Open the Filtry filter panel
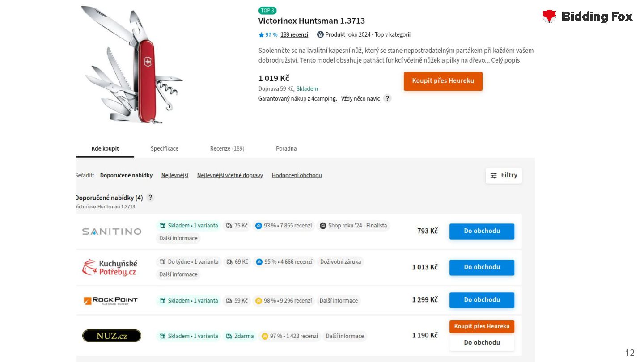The image size is (644, 362). [504, 175]
